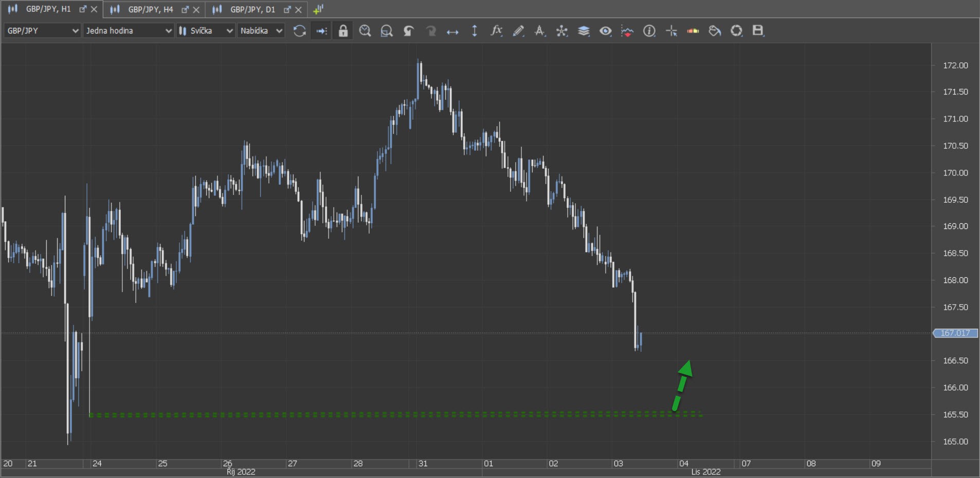The width and height of the screenshot is (980, 478).
Task: Open the Svíčka chart type dropdown
Action: click(206, 31)
